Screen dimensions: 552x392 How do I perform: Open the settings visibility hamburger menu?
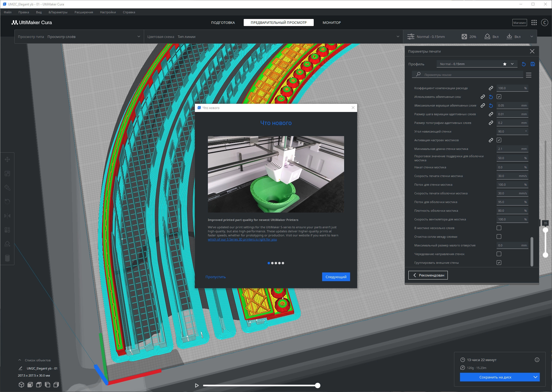coord(528,75)
